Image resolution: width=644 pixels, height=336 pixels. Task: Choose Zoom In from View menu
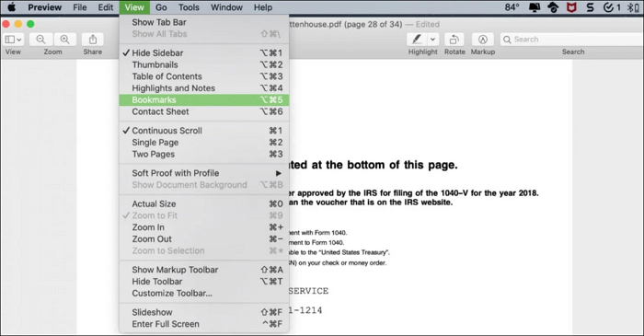click(x=204, y=227)
